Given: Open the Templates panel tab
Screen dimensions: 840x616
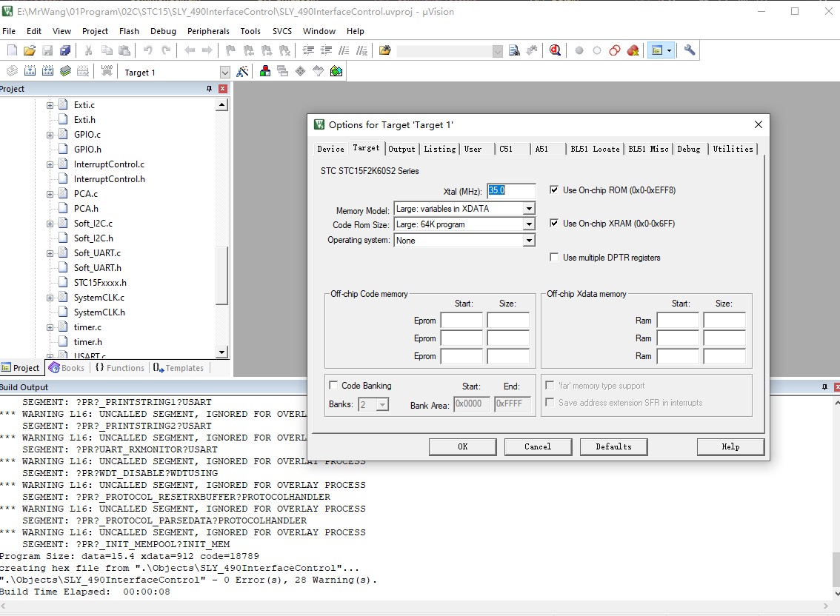Looking at the screenshot, I should [179, 368].
